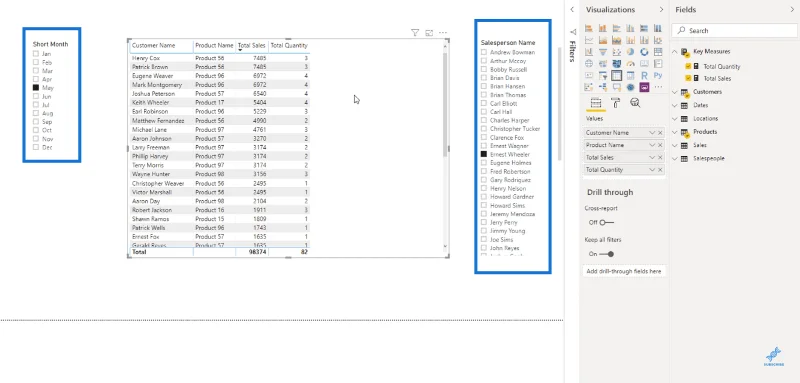Check the Jan month slicer box
The image size is (800, 383).
tap(36, 54)
